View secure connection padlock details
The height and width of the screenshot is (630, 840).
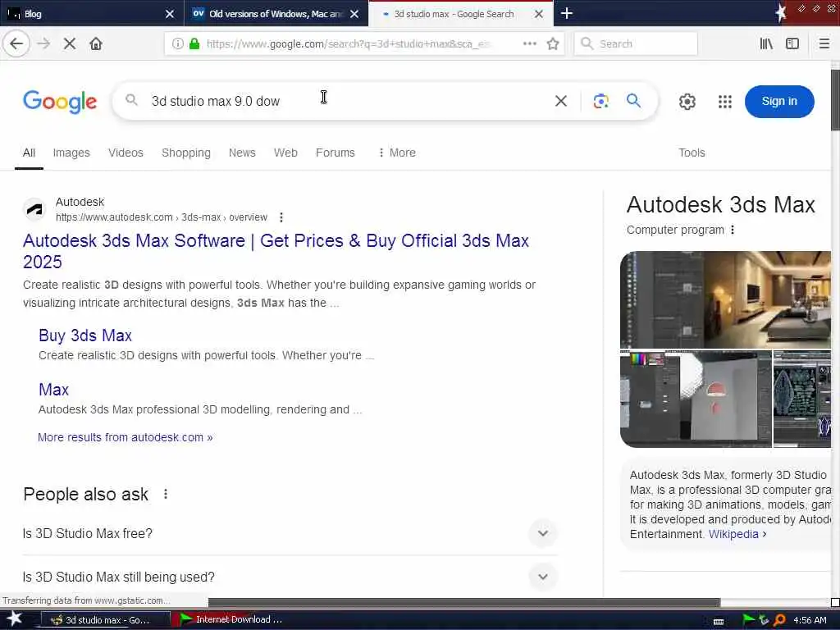[194, 43]
